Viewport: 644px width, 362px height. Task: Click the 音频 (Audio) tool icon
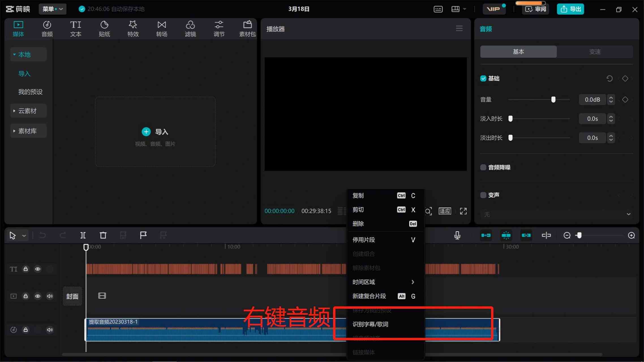click(x=47, y=28)
